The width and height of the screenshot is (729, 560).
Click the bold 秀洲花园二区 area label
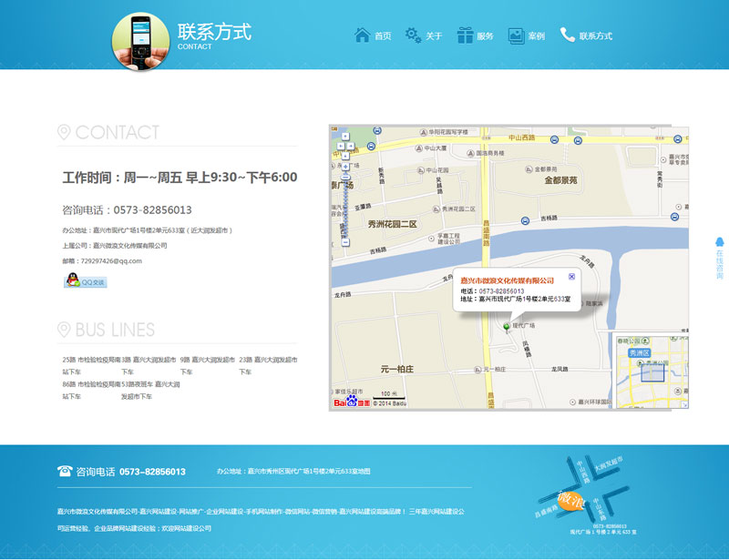point(393,224)
